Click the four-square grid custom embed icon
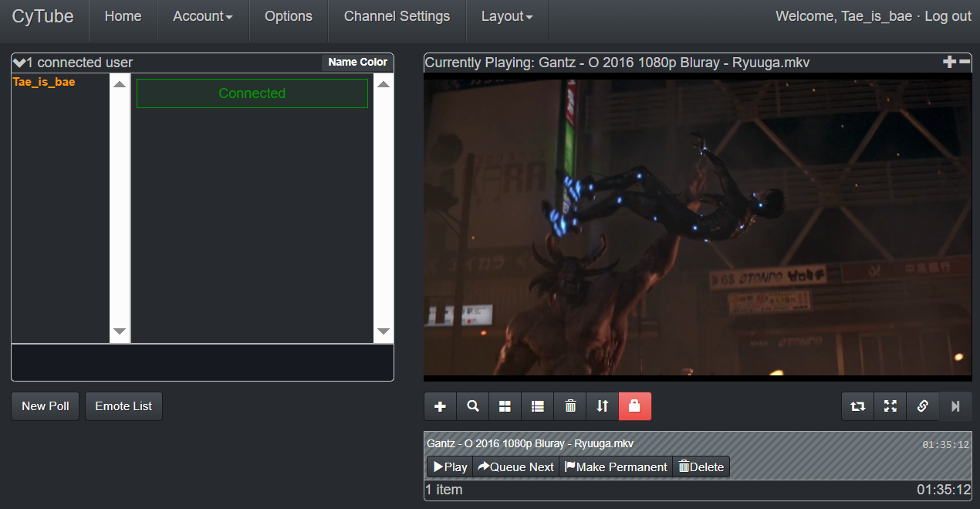The image size is (980, 509). tap(505, 406)
